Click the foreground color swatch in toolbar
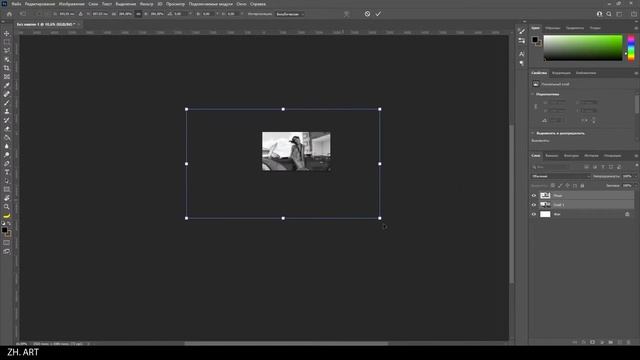 click(x=4, y=230)
